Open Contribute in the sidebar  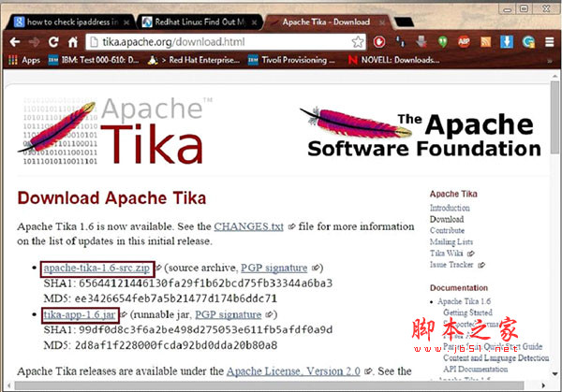point(447,230)
